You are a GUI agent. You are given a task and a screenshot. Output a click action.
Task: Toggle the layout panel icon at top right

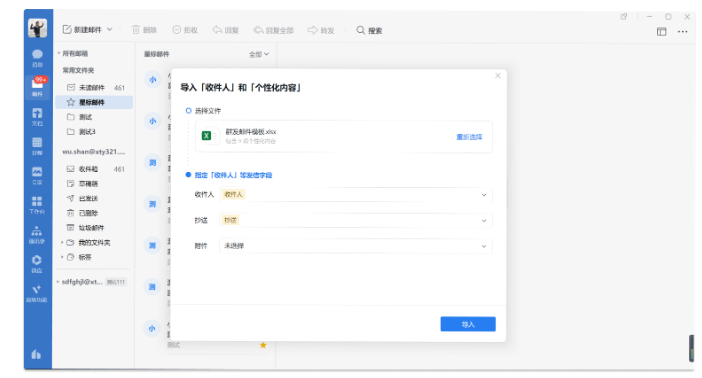[x=661, y=31]
